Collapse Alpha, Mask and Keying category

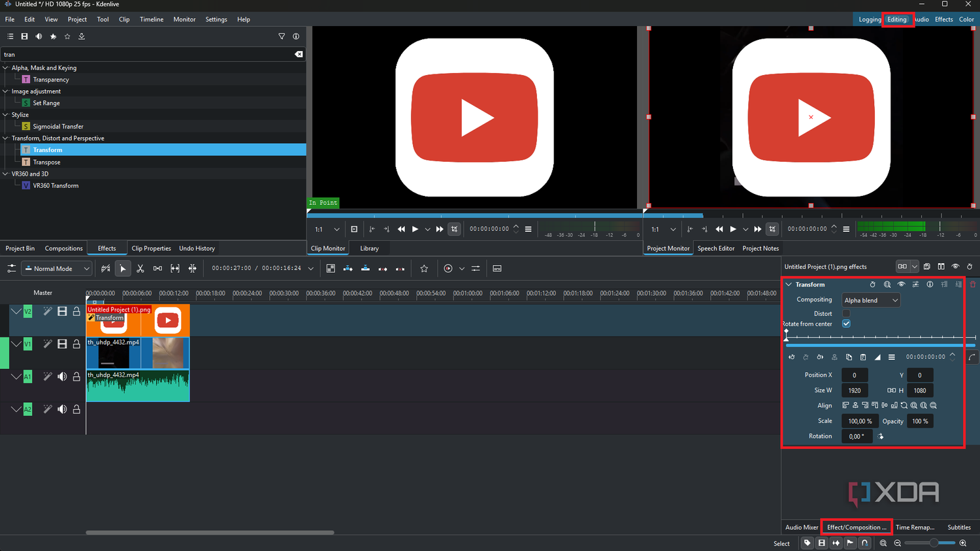pyautogui.click(x=6, y=67)
